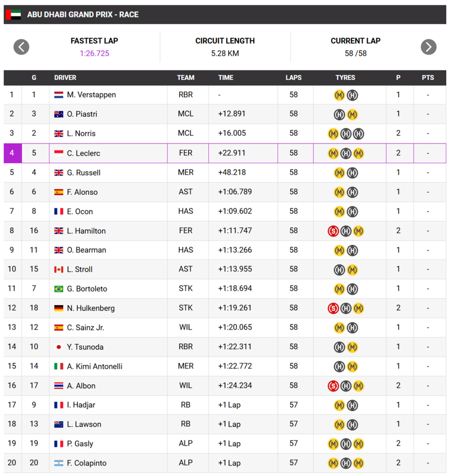Open driver M. Verstappen's name
The image size is (451, 476).
pyautogui.click(x=91, y=95)
